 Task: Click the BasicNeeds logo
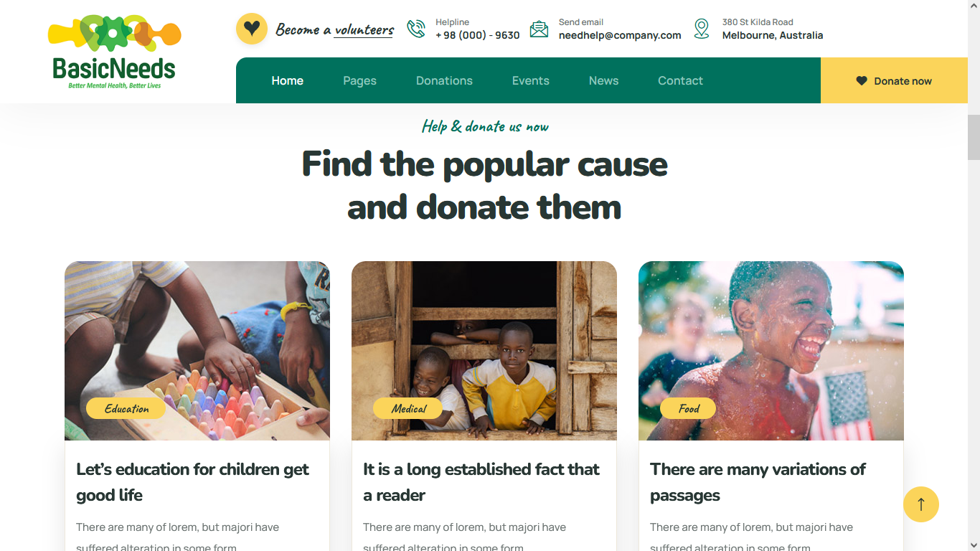115,52
